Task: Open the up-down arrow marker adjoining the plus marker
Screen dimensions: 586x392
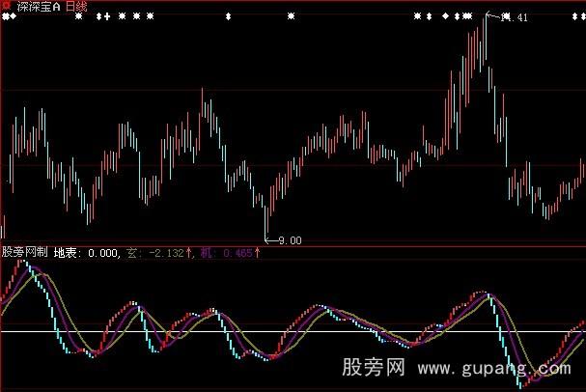Action: pos(98,16)
